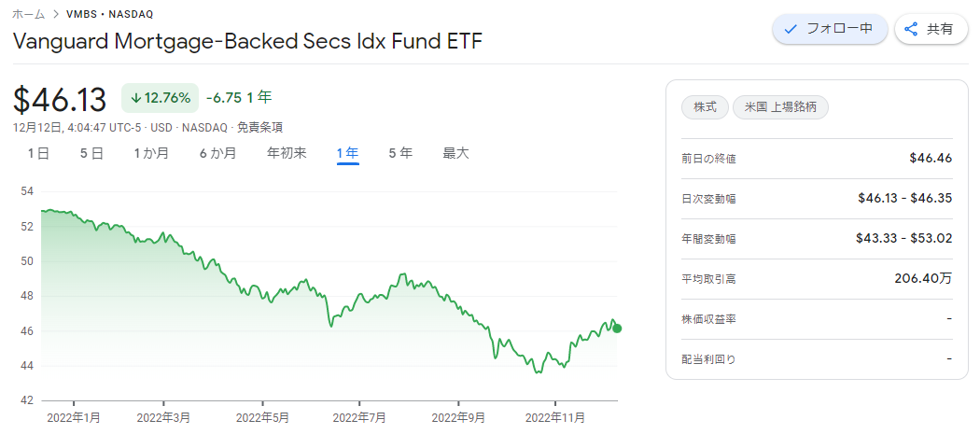Click the breadcrumb chevron after ホーム

tap(56, 15)
